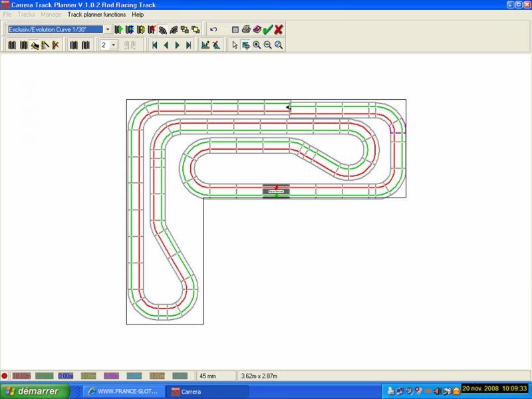Open the Track planner functions menu
Screen dimensions: 532x399
96,14
